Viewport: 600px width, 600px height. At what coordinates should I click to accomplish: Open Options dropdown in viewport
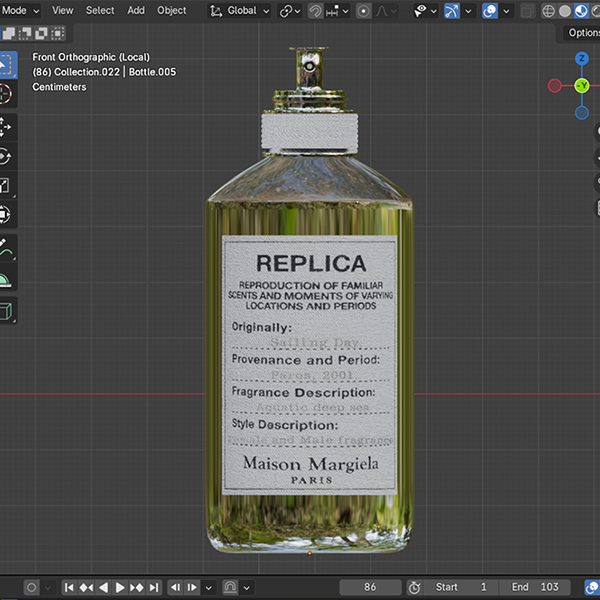coord(584,33)
